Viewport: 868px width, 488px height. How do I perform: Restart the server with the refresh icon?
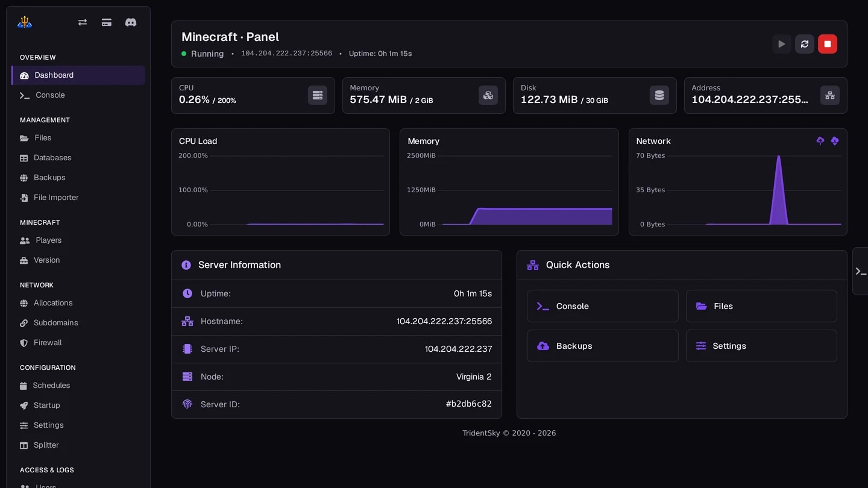805,44
